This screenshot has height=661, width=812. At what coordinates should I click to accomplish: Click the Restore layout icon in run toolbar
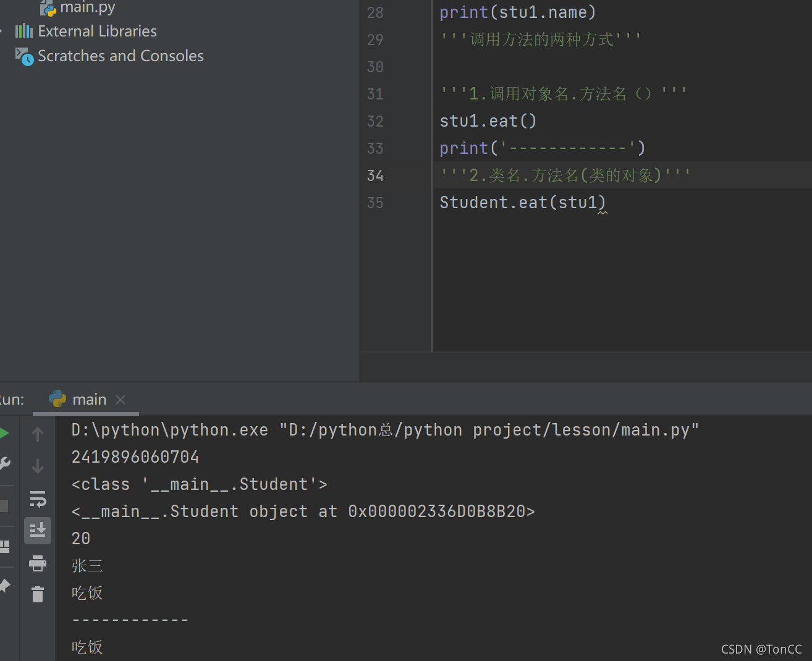pos(4,546)
